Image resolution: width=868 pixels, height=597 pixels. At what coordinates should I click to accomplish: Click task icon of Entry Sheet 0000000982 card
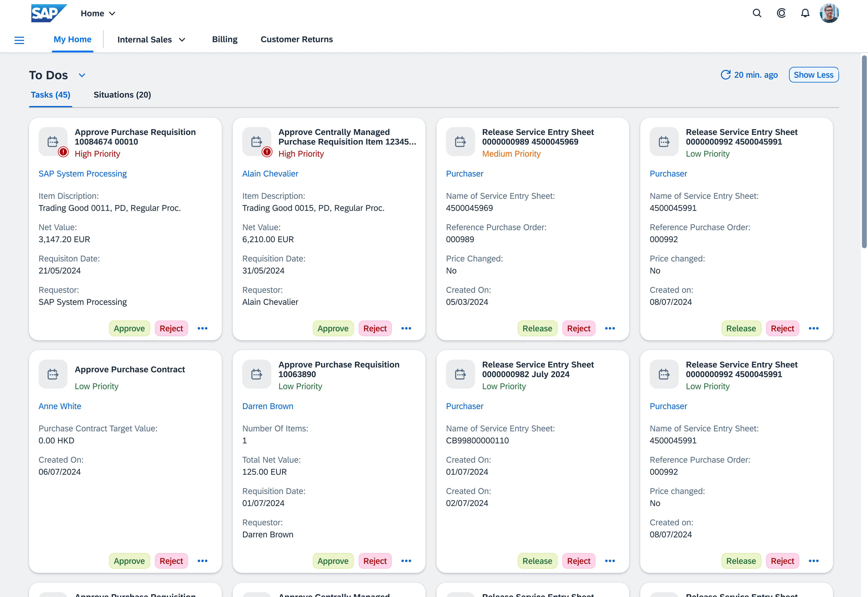pyautogui.click(x=460, y=374)
